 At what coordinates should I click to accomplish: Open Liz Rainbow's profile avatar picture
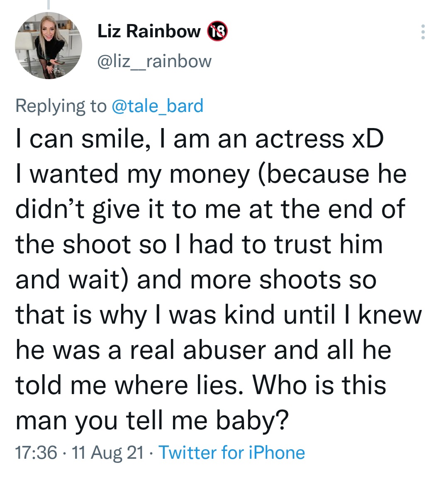click(x=49, y=45)
